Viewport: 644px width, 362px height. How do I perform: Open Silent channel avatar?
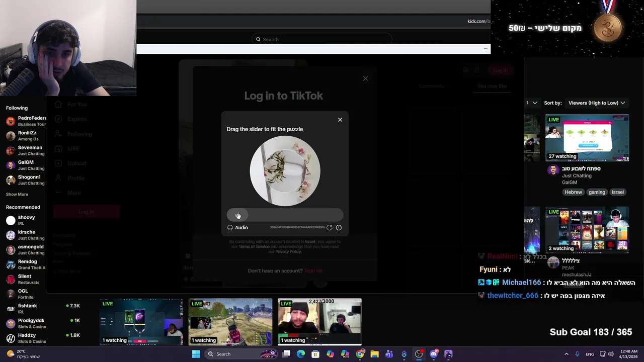[11, 279]
